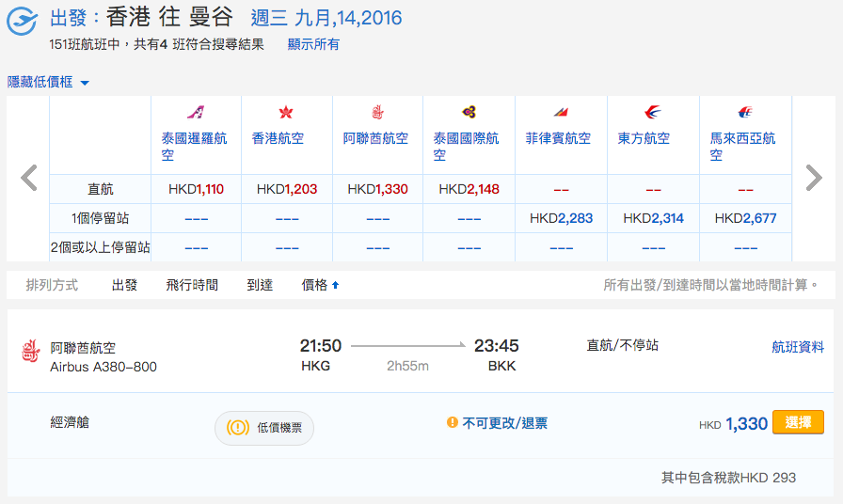Click the Emirates logo in price grid

click(x=377, y=112)
